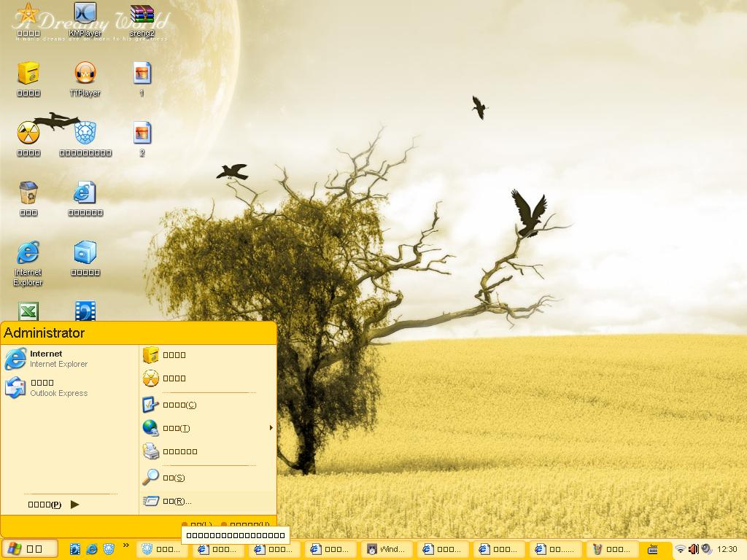Click the volume speaker tray icon
This screenshot has width=747, height=560.
click(x=693, y=549)
